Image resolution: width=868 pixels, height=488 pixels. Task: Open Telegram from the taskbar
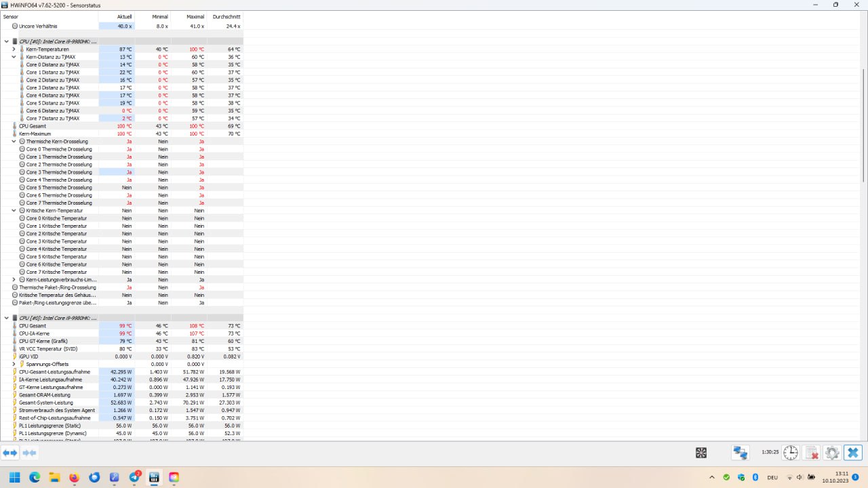[134, 477]
